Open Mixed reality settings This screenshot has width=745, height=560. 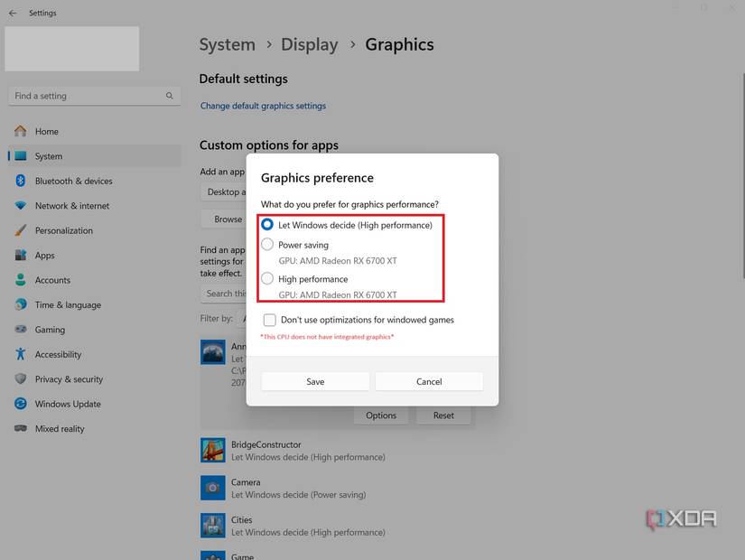pos(59,428)
